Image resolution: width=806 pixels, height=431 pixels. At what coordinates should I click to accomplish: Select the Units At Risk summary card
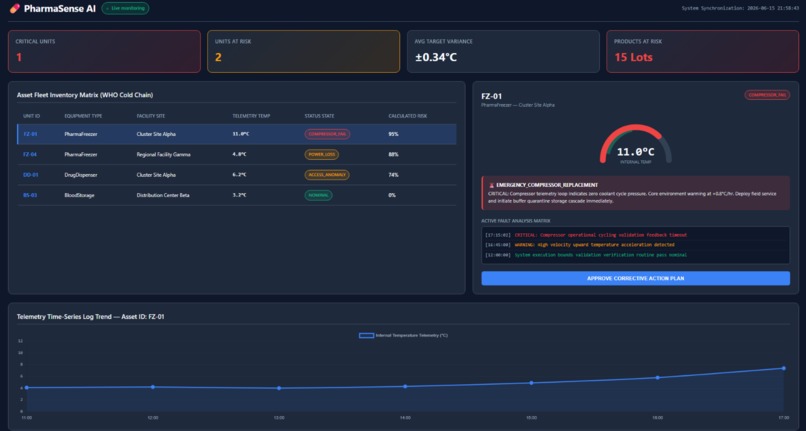tap(303, 51)
